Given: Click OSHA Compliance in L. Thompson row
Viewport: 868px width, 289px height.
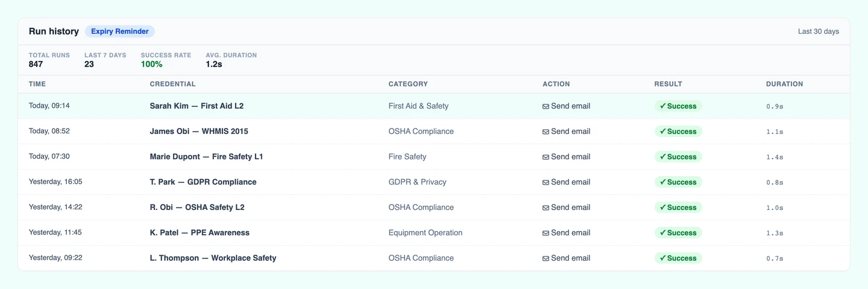Looking at the screenshot, I should point(421,258).
